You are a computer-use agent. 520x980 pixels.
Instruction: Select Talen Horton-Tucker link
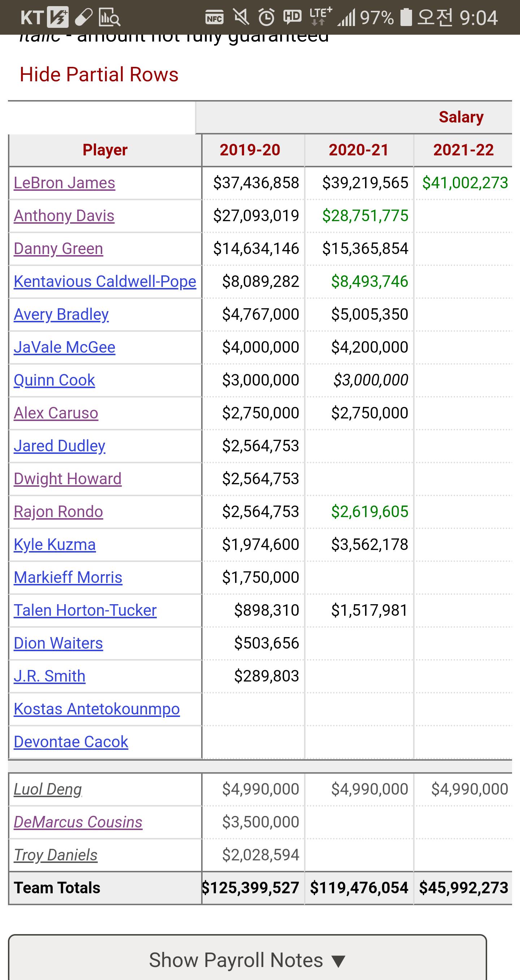click(x=85, y=610)
